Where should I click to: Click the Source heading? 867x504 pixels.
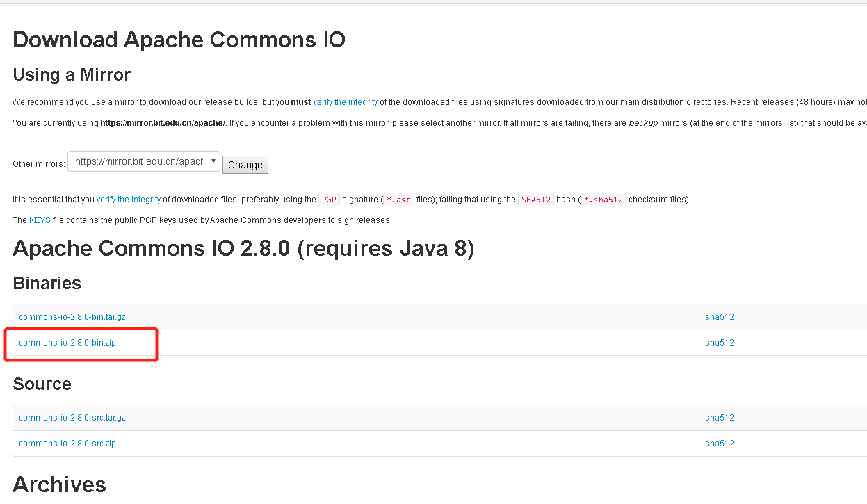[x=42, y=384]
